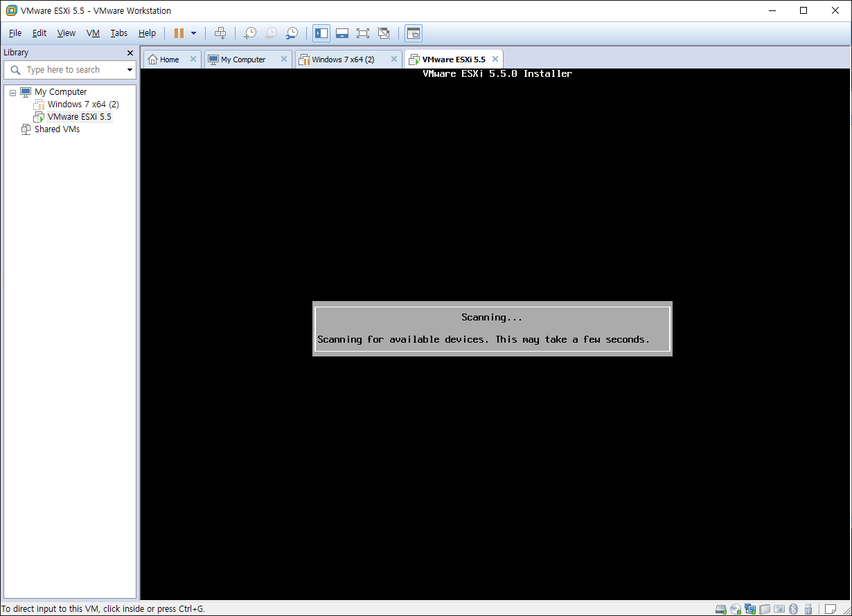Open the VM menu
Image resolution: width=852 pixels, height=616 pixels.
[x=93, y=33]
